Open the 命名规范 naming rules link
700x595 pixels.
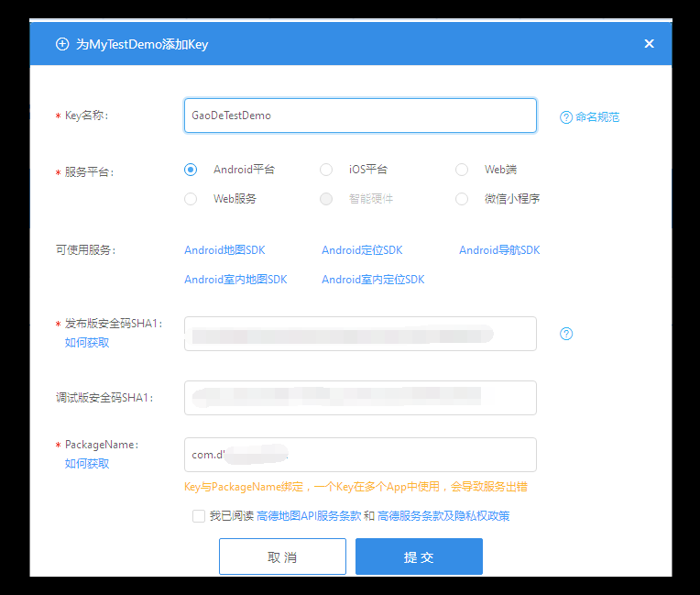pyautogui.click(x=597, y=117)
